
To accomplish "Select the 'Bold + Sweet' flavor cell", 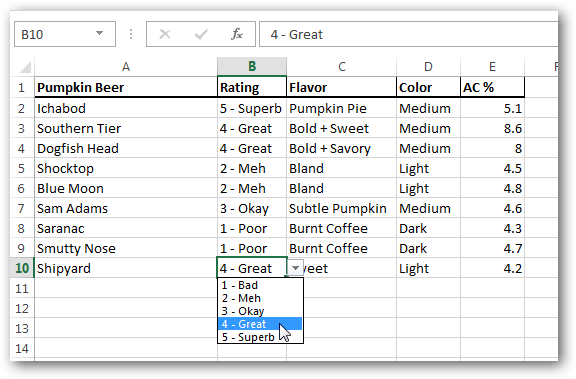I will (x=342, y=128).
